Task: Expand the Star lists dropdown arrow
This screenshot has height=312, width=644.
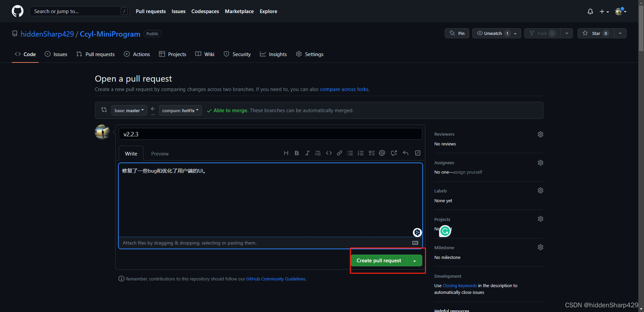Action: pyautogui.click(x=620, y=33)
